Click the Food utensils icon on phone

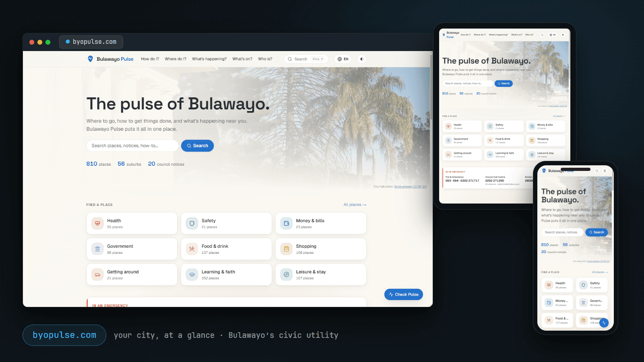[549, 320]
